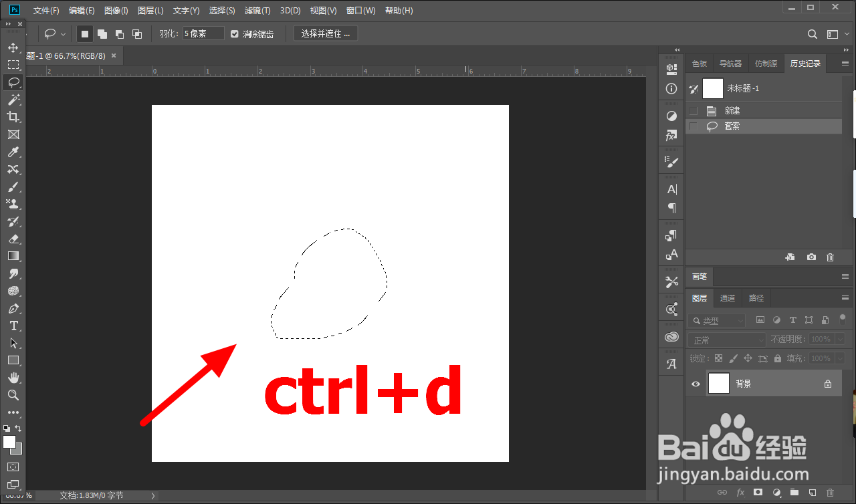The image size is (856, 504).
Task: Select the Horizontal Type tool
Action: [13, 326]
